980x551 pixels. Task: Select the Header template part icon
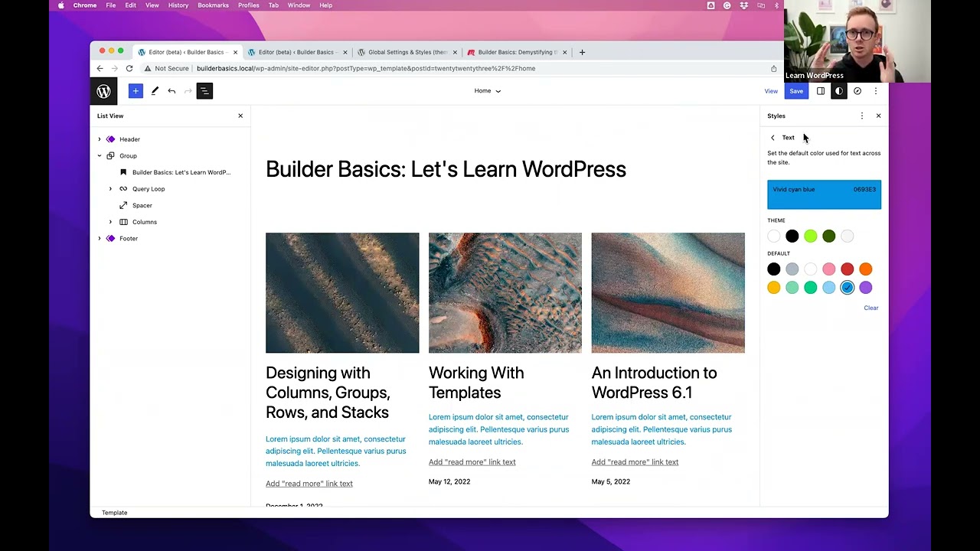coord(111,139)
